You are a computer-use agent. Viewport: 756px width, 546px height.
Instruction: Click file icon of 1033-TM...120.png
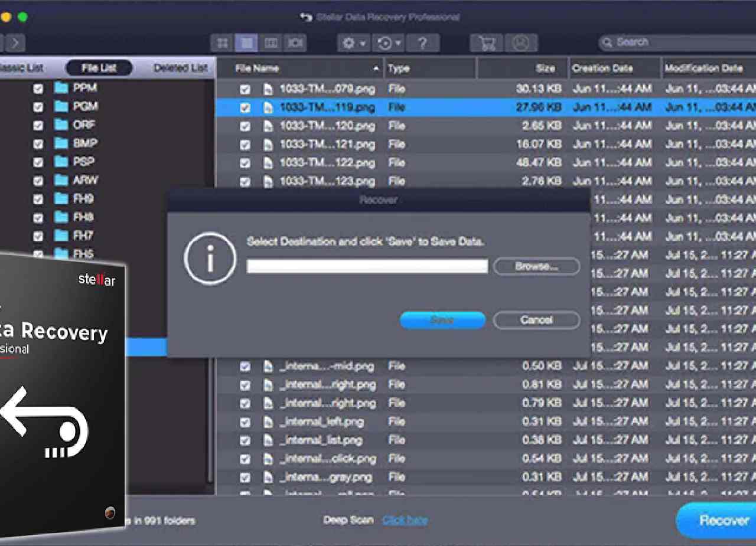[269, 126]
